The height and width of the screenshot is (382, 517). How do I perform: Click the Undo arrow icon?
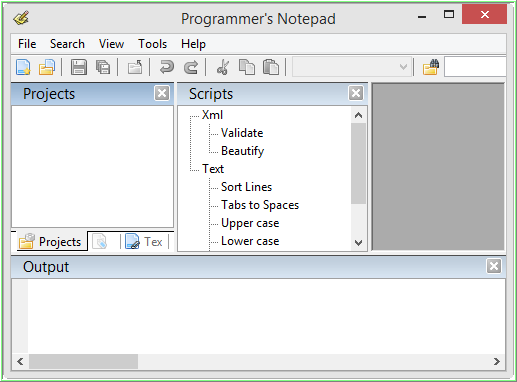[x=166, y=67]
